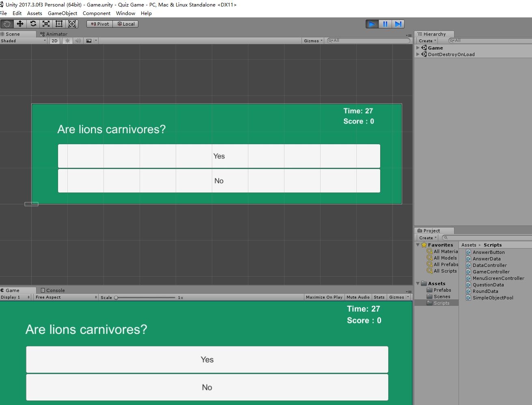Viewport: 532px width, 405px height.
Task: Switch to the Scene tab
Action: coord(12,34)
